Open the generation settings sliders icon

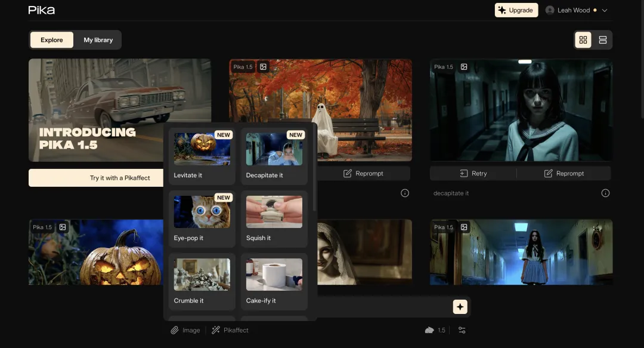pyautogui.click(x=462, y=330)
